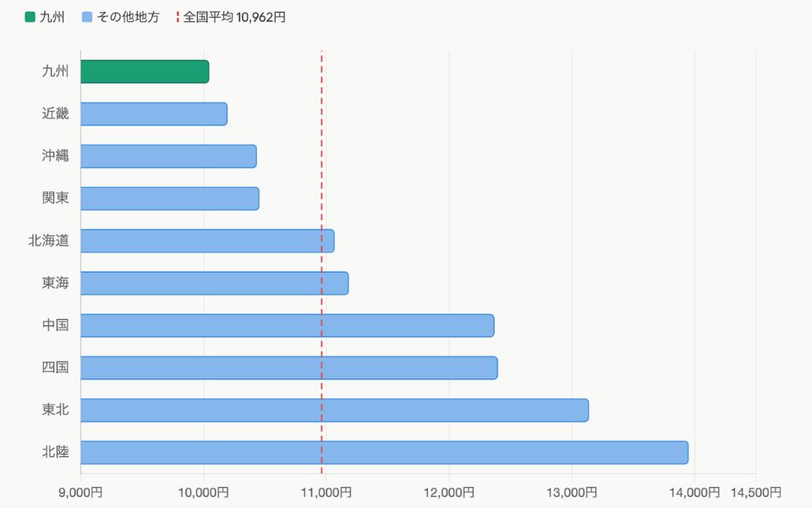The image size is (812, 508).
Task: Click the 東海 bar
Action: [x=214, y=283]
